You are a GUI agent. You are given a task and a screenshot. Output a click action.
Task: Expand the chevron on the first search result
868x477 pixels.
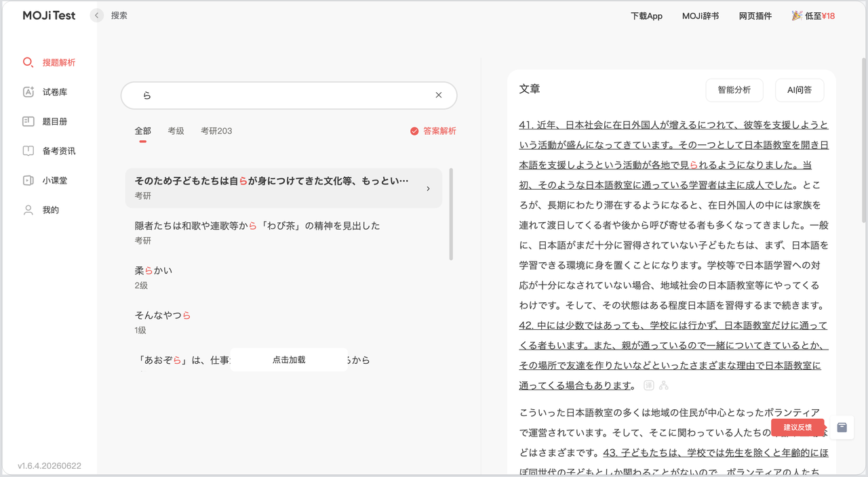[428, 188]
